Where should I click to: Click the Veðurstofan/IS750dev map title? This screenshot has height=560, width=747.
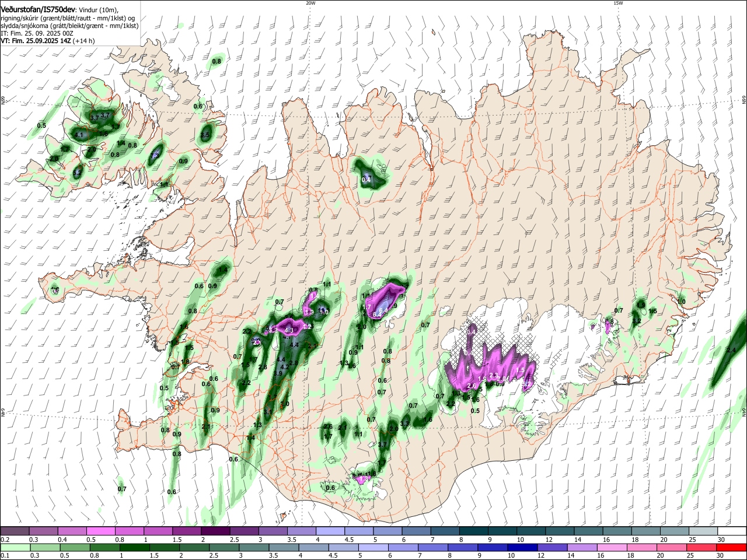tap(38, 9)
